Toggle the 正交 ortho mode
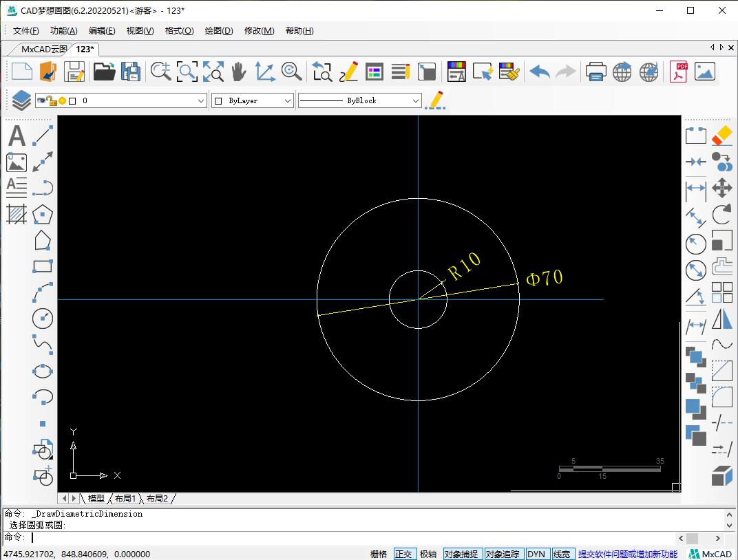Image resolution: width=738 pixels, height=560 pixels. (x=403, y=554)
